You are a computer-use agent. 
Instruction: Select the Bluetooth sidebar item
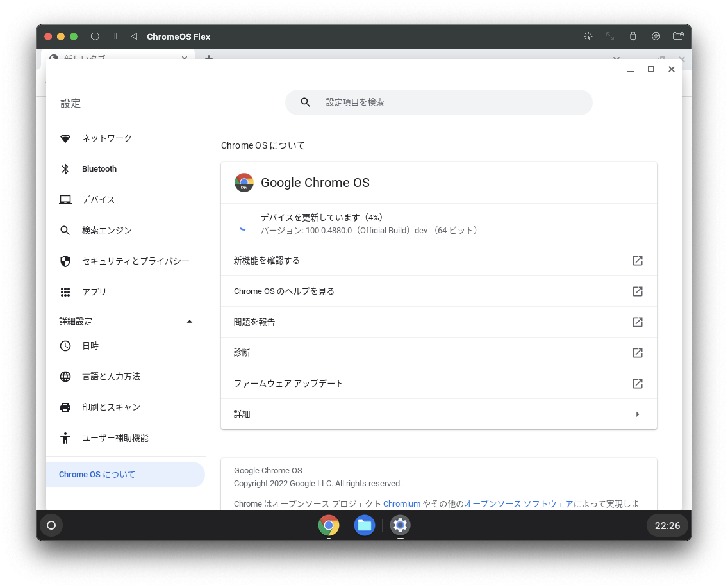(125, 169)
